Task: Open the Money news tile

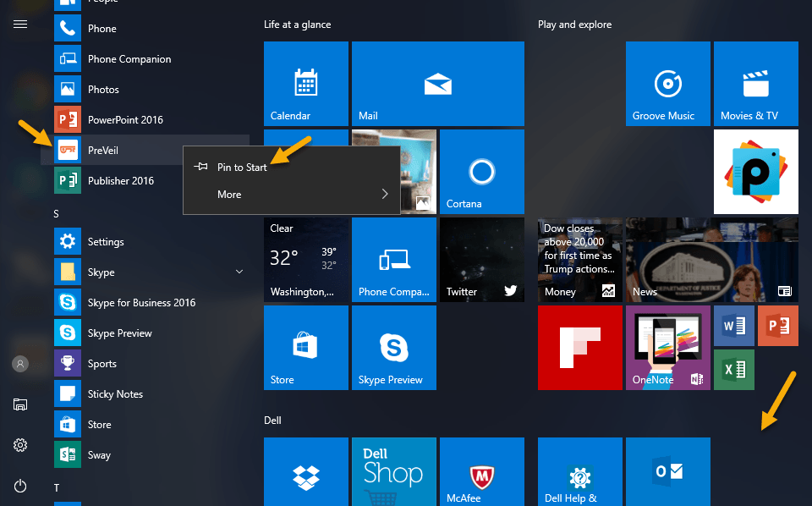Action: (x=579, y=260)
